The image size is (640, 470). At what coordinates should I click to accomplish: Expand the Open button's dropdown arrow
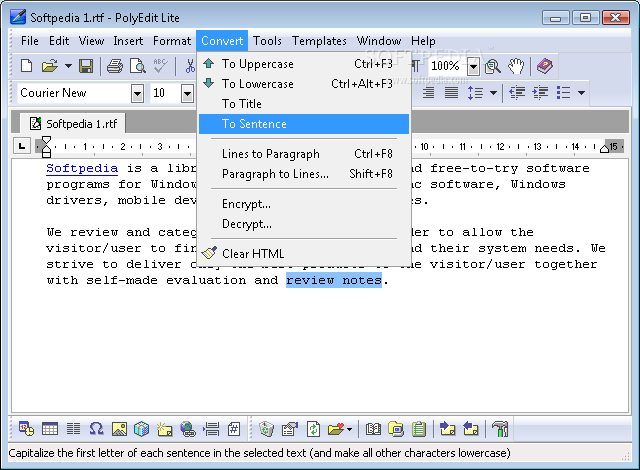click(68, 66)
